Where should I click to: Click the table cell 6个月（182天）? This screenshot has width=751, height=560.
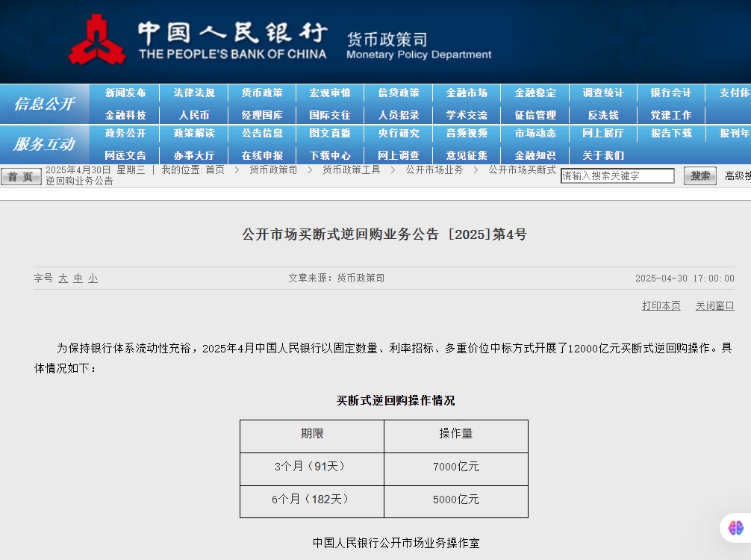tap(312, 502)
